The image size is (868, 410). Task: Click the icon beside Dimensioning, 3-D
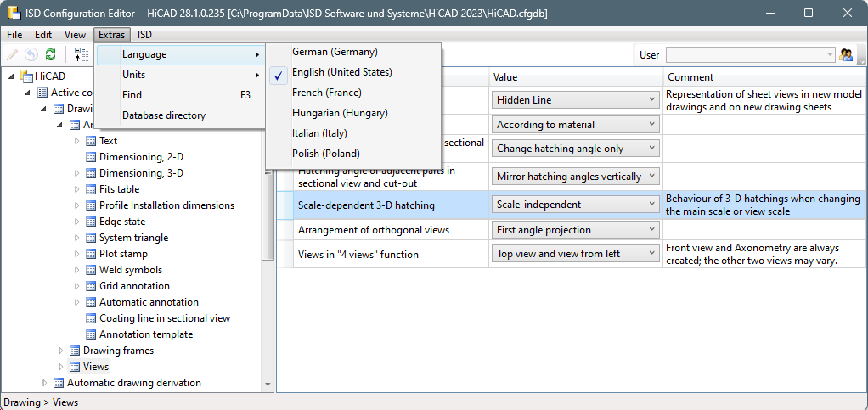point(91,173)
